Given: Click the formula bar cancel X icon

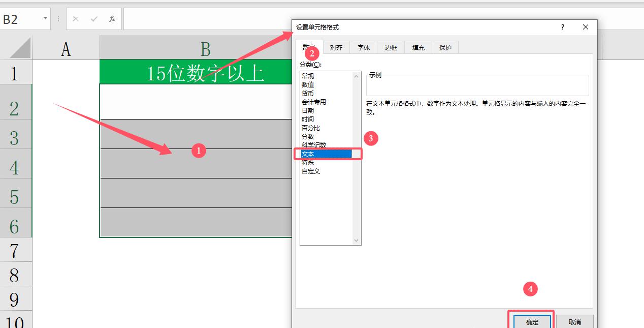Looking at the screenshot, I should point(76,19).
